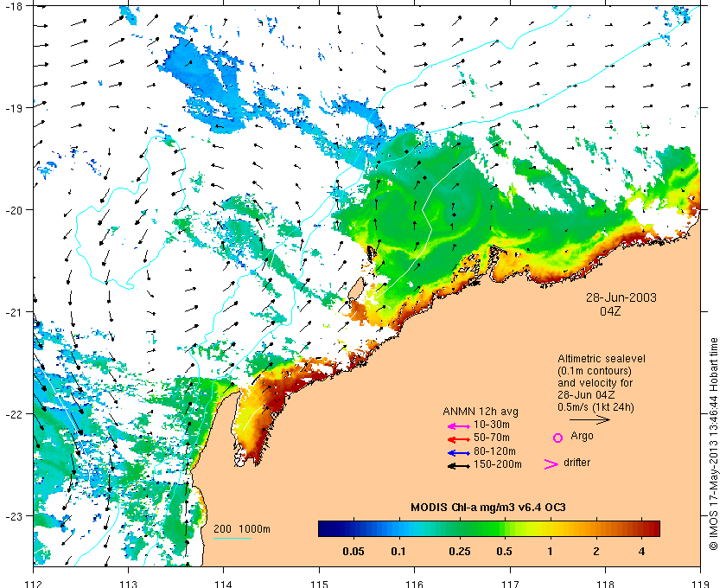Click the latitude axis label '-20'

(14, 210)
